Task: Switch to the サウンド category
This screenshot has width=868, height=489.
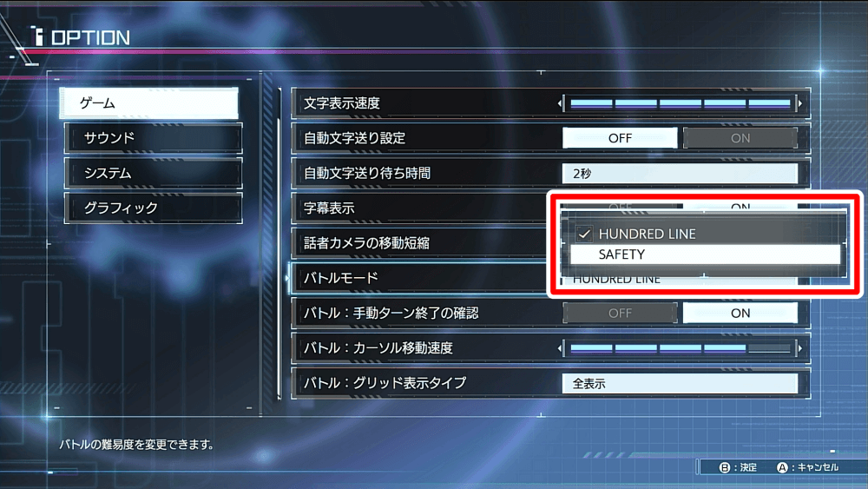Action: (154, 138)
